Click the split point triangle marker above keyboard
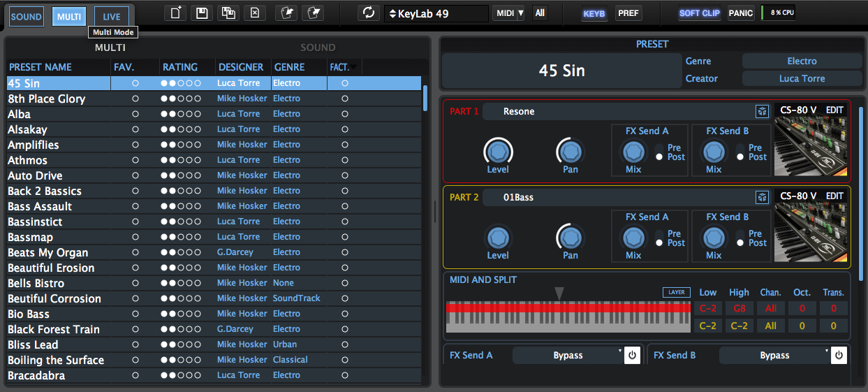The width and height of the screenshot is (868, 392). (559, 293)
